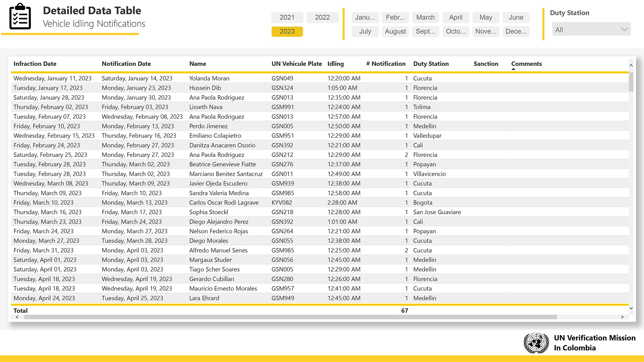
Task: Select Diego Morales name cell
Action: coord(209,241)
